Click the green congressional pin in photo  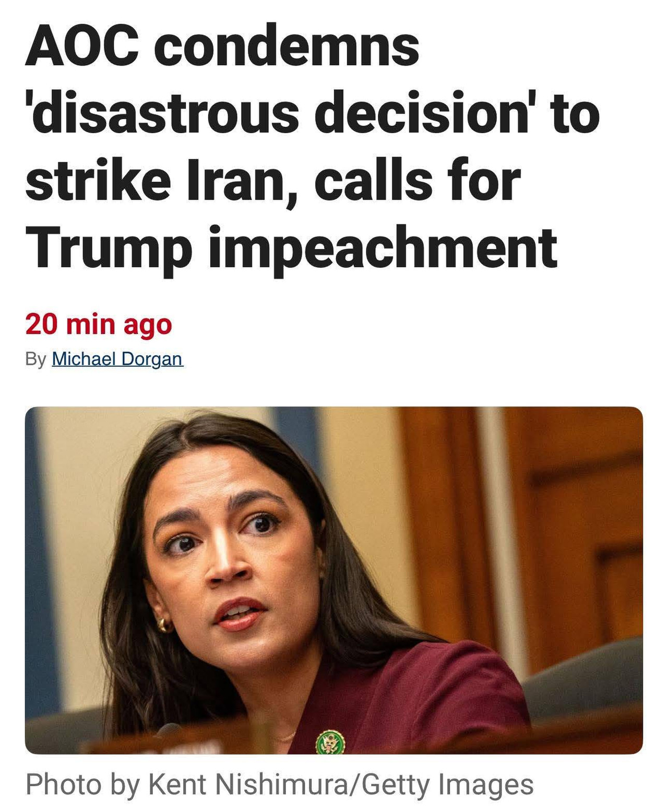(x=330, y=742)
